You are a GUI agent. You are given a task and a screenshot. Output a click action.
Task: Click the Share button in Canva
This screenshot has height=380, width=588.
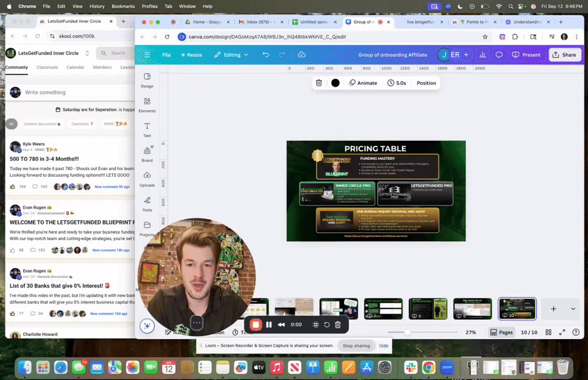tap(564, 55)
